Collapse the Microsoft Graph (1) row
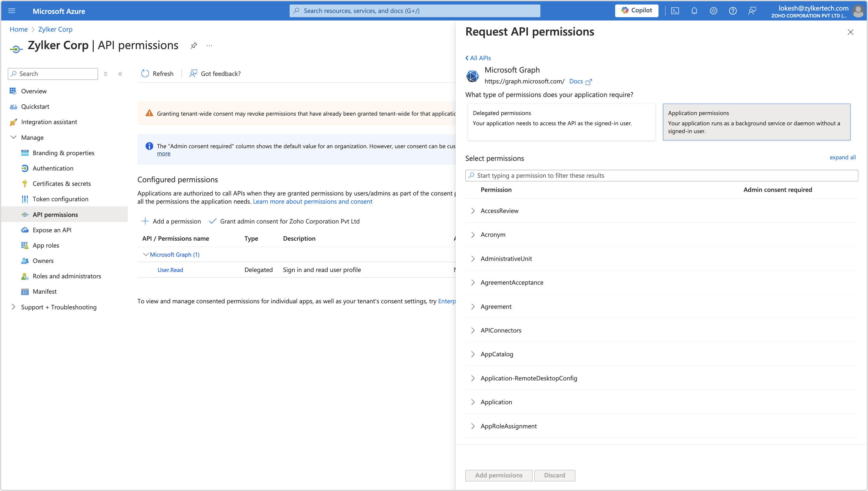Screen dimensions: 868x491 (146, 255)
